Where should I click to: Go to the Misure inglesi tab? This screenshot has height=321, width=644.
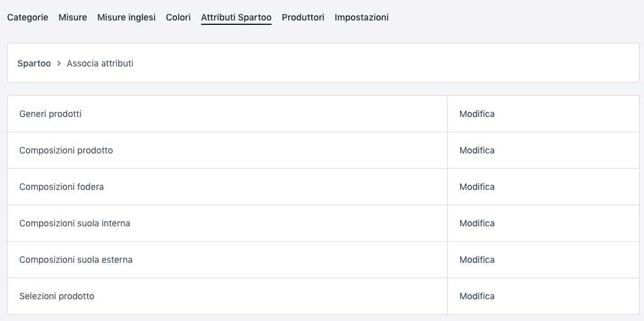[x=126, y=17]
